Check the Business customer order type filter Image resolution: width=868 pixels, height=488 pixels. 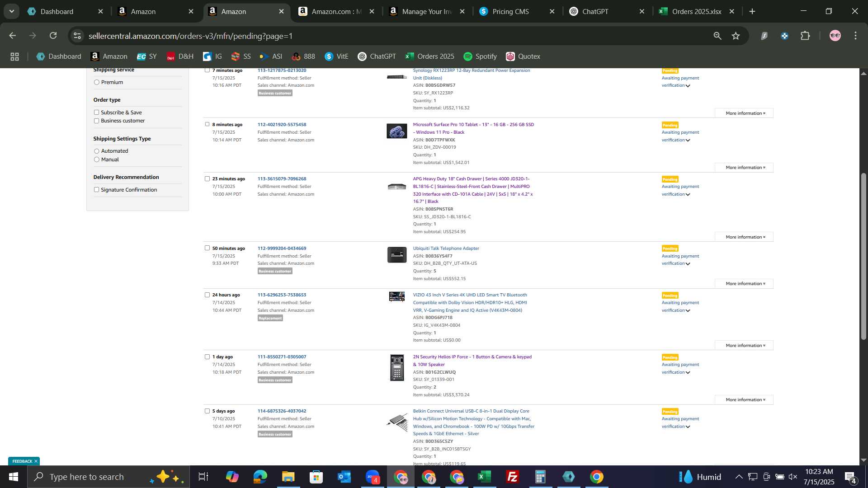96,121
